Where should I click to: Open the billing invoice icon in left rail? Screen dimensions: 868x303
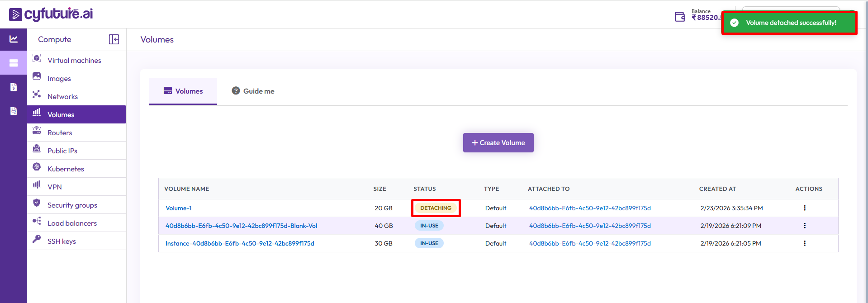coord(14,87)
